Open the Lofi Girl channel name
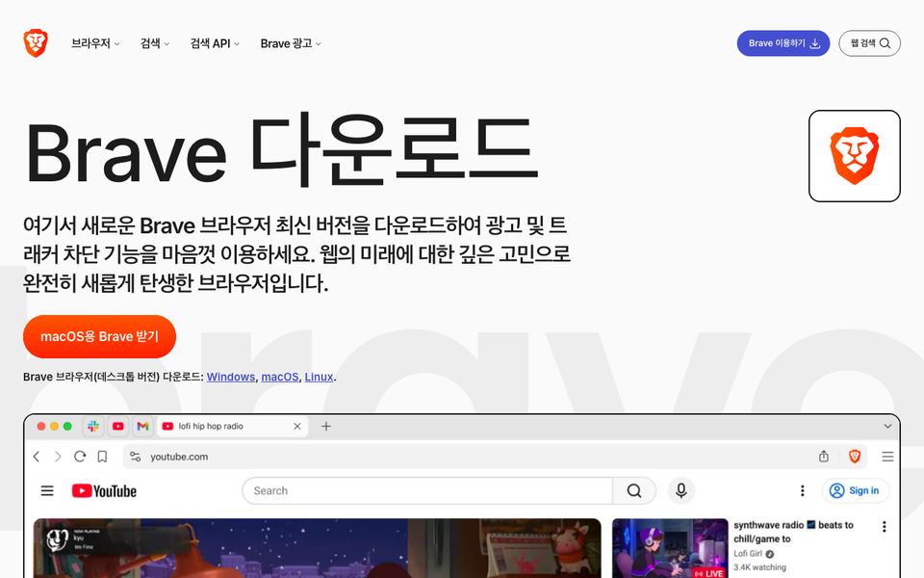Image resolution: width=924 pixels, height=578 pixels. click(748, 553)
